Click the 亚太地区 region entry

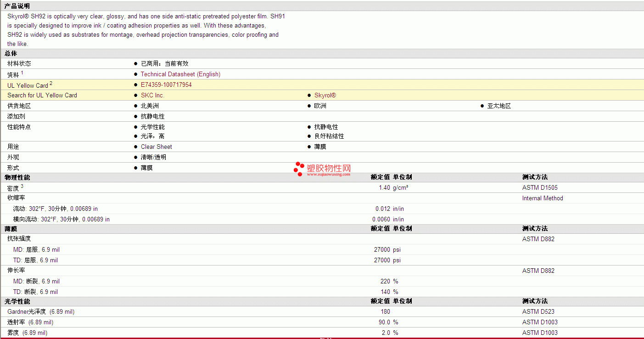pyautogui.click(x=499, y=106)
